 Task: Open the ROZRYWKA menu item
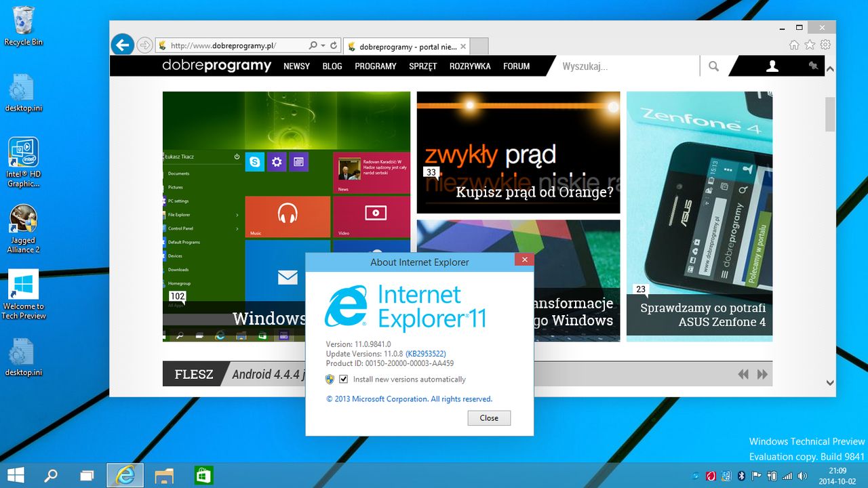[470, 66]
